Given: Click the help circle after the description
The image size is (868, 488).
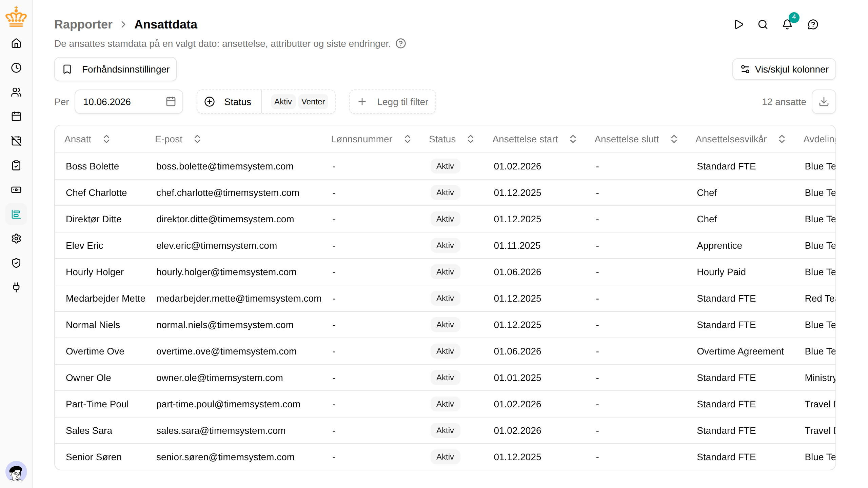Looking at the screenshot, I should tap(401, 43).
